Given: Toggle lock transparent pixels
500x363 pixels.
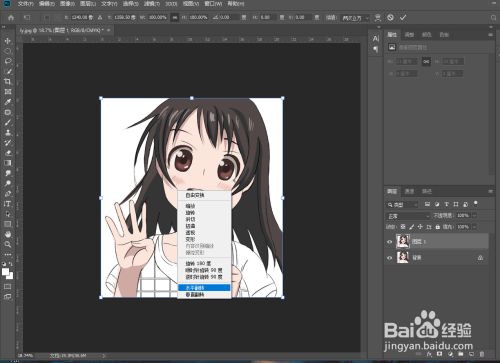Looking at the screenshot, I should (403, 227).
